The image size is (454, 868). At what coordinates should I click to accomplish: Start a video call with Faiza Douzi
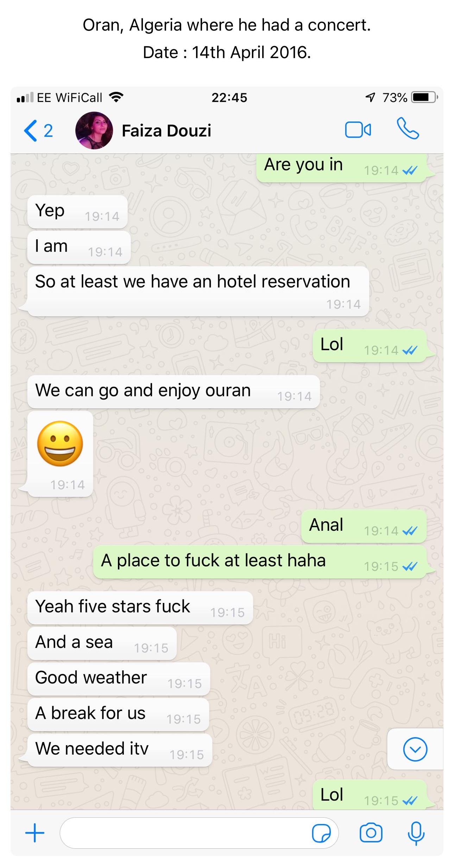[358, 130]
